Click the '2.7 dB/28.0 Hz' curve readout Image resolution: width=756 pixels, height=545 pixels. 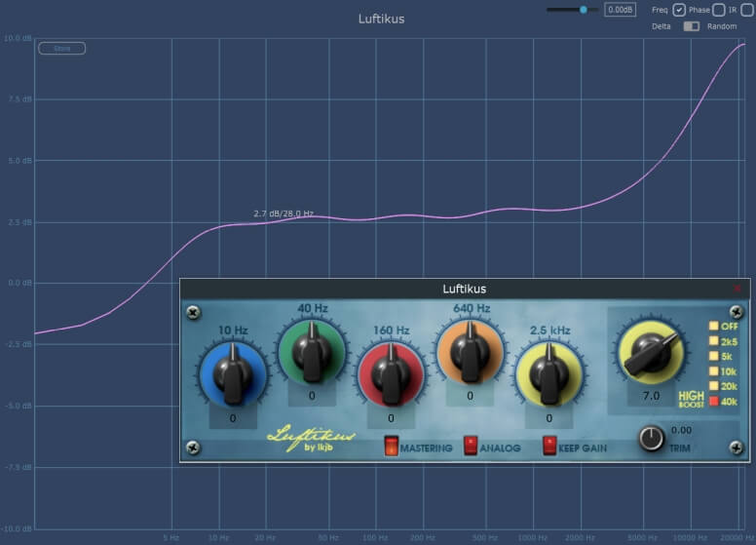tap(283, 214)
